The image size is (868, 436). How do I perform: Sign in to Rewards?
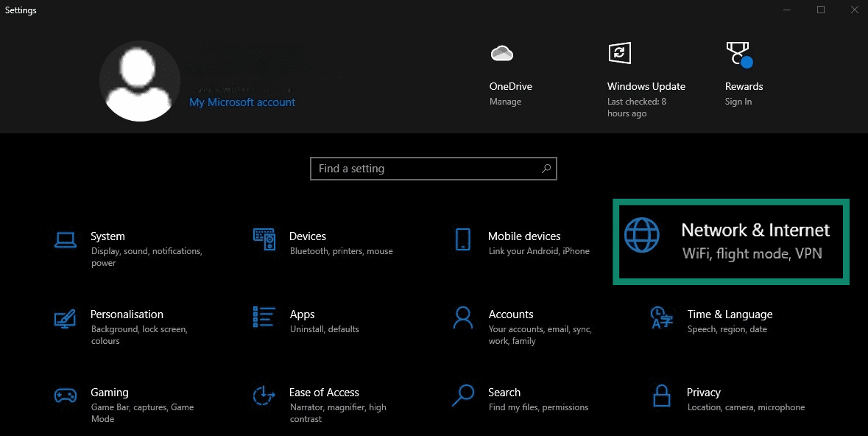(x=737, y=101)
